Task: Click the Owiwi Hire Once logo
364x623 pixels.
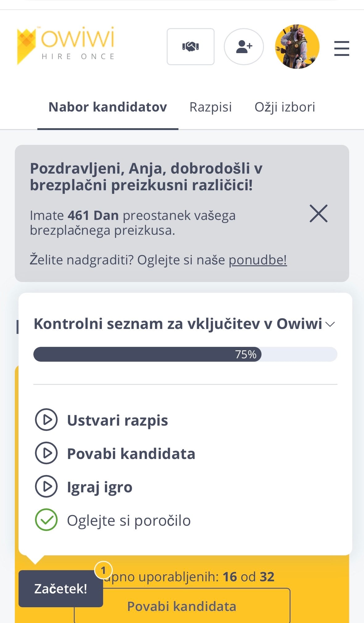Action: (65, 45)
